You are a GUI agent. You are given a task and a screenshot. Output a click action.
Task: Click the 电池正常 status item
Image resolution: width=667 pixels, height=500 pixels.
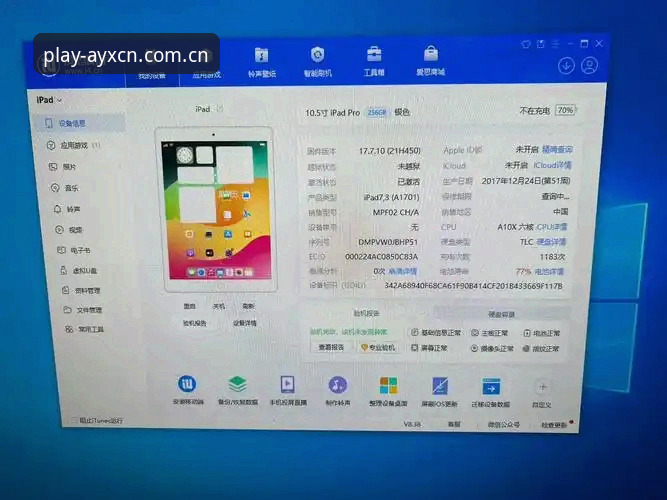click(542, 333)
